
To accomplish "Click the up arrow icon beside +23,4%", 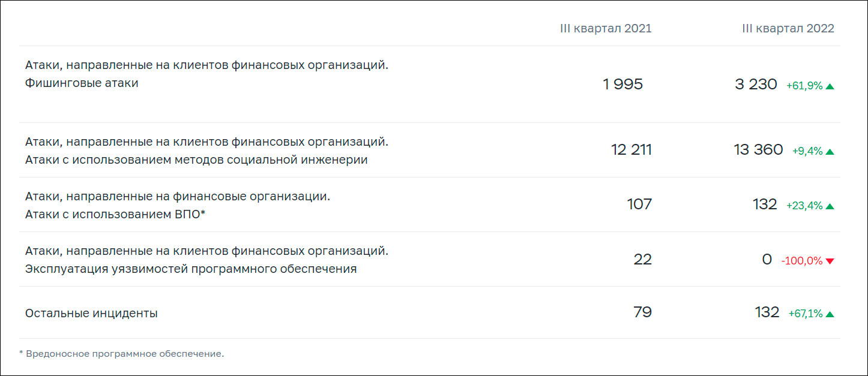I will [x=830, y=206].
